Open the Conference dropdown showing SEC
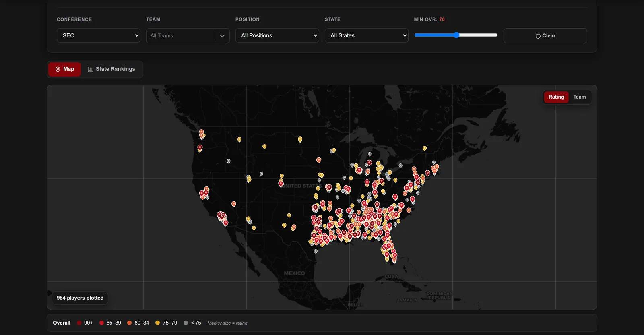The image size is (644, 335). (x=98, y=35)
